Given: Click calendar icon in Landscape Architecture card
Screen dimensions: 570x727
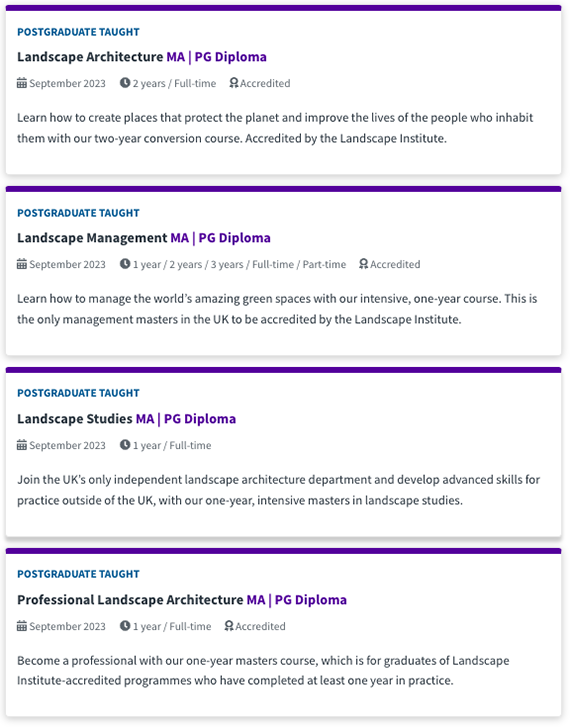Looking at the screenshot, I should (22, 83).
